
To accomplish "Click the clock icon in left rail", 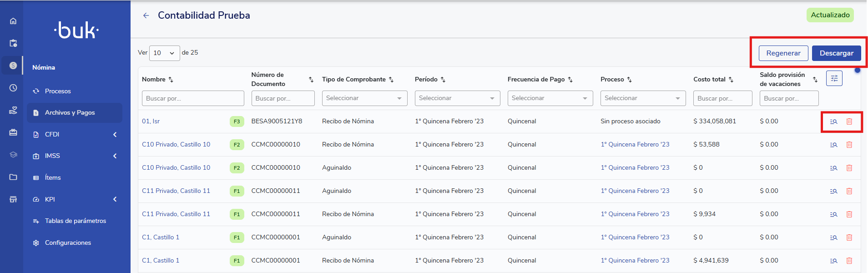I will pos(13,88).
